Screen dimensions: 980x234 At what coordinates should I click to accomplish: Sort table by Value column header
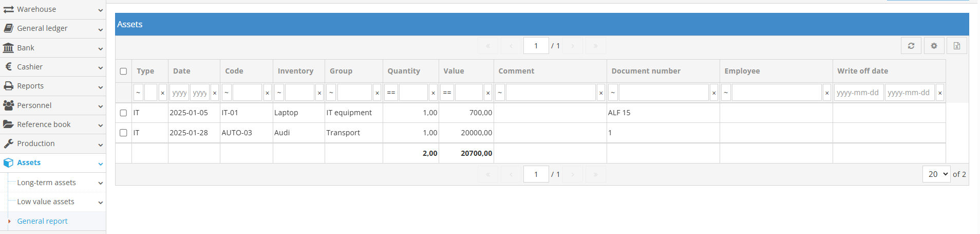pos(454,71)
